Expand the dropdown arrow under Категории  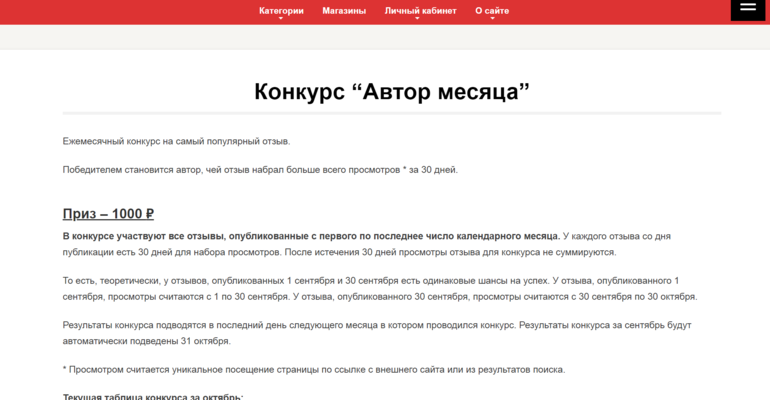point(281,19)
